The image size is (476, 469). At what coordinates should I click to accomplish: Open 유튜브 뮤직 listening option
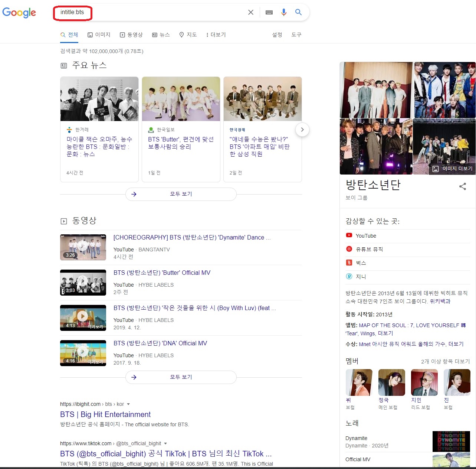[x=408, y=249]
